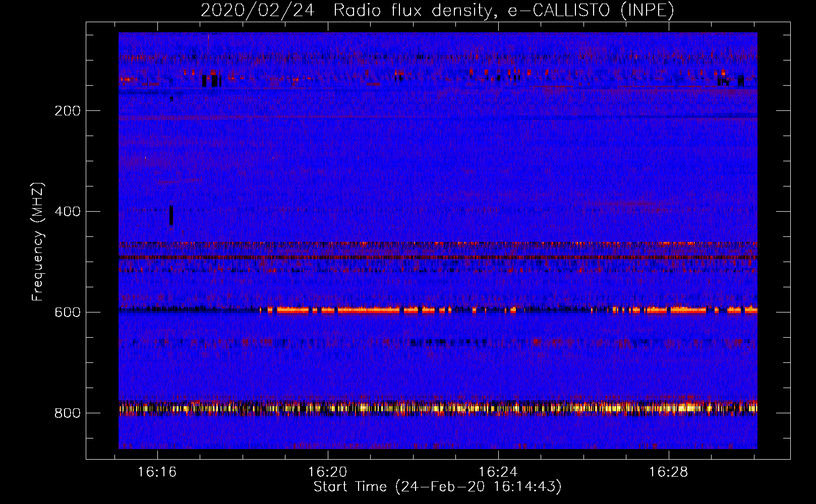This screenshot has height=504, width=816.
Task: Click the 200 frequency tick label
Action: 68,111
